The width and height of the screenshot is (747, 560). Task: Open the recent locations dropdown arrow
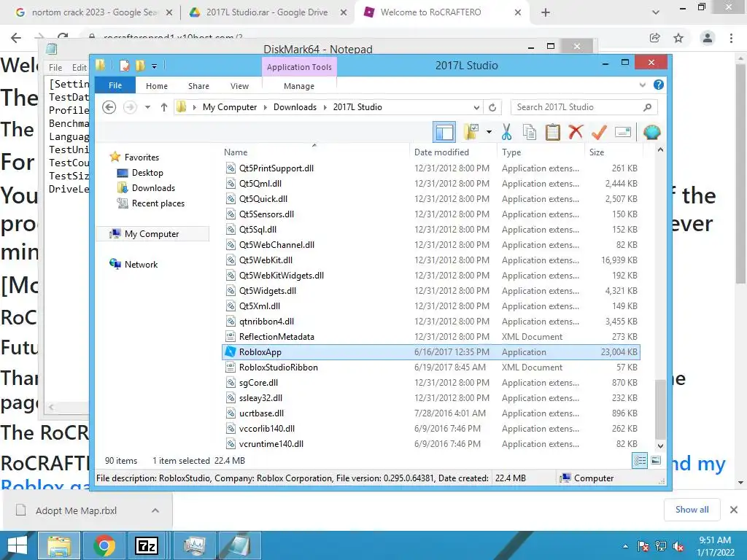click(x=147, y=107)
